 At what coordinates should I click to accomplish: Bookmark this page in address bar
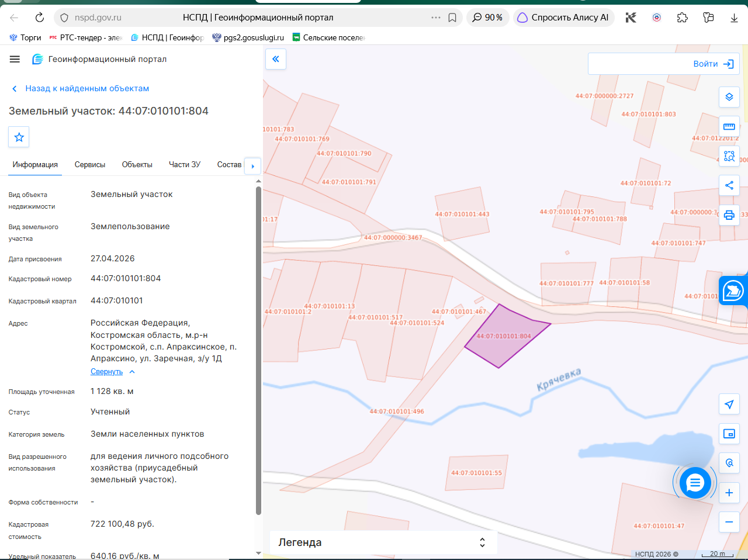pos(452,18)
